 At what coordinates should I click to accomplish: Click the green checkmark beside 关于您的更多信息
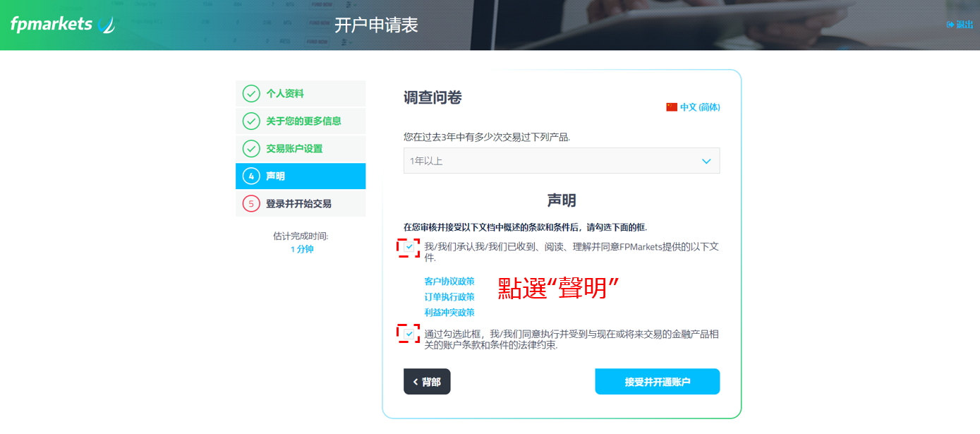pyautogui.click(x=251, y=121)
